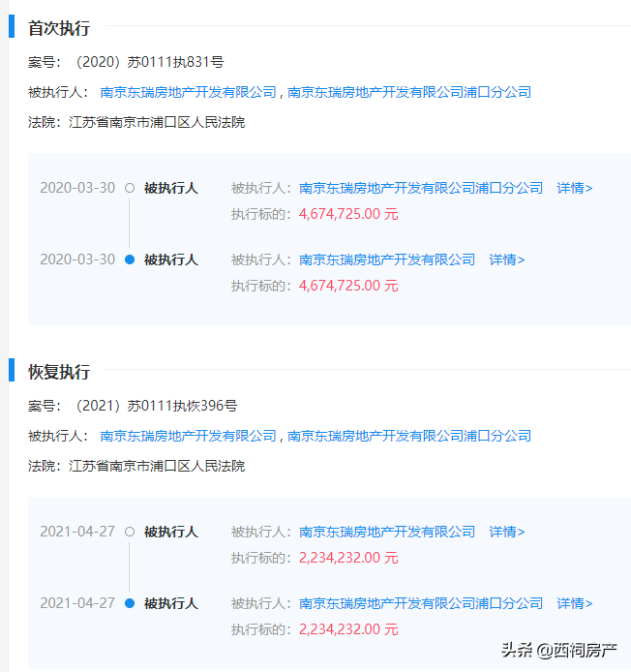Click amount 4,674,725.00 元 under 浦口分公司 entry
Viewport: 631px width, 672px height.
348,214
